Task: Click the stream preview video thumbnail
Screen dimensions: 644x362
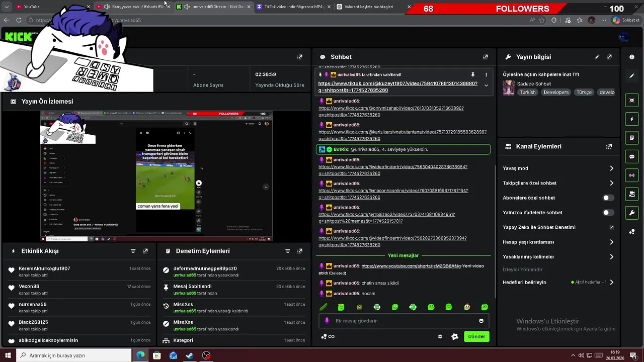Action: click(x=156, y=176)
